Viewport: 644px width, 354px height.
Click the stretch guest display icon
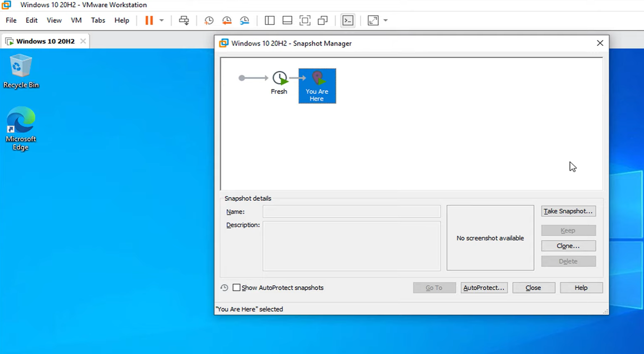373,20
